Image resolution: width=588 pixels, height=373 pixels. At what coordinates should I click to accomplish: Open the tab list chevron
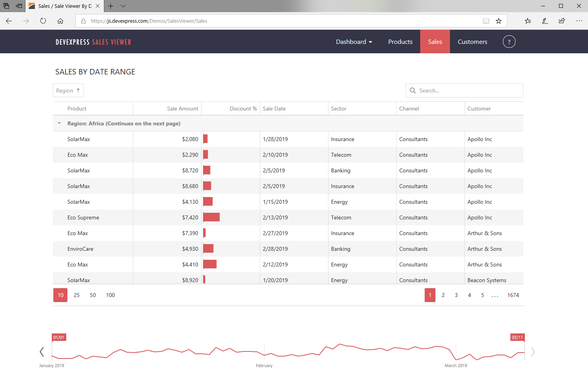[123, 6]
